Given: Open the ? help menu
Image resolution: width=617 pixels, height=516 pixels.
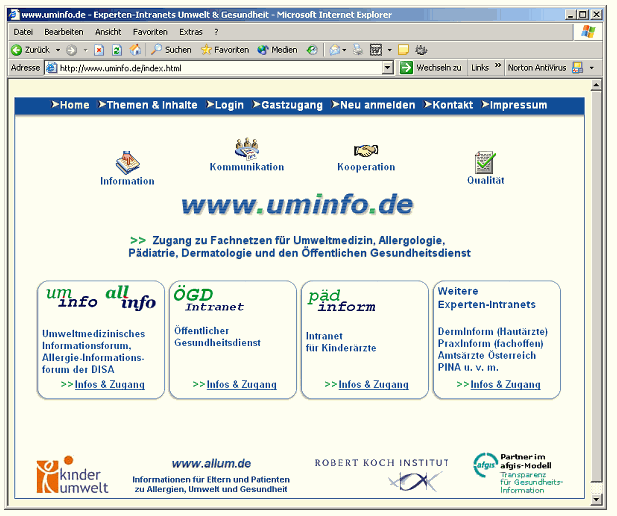Looking at the screenshot, I should (216, 32).
